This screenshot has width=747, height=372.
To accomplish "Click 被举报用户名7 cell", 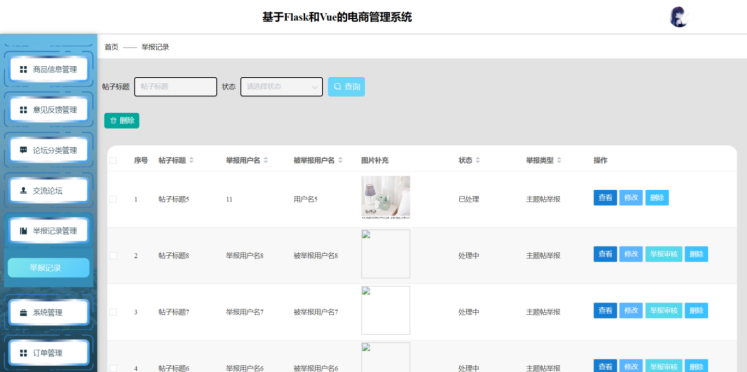I will (x=316, y=312).
